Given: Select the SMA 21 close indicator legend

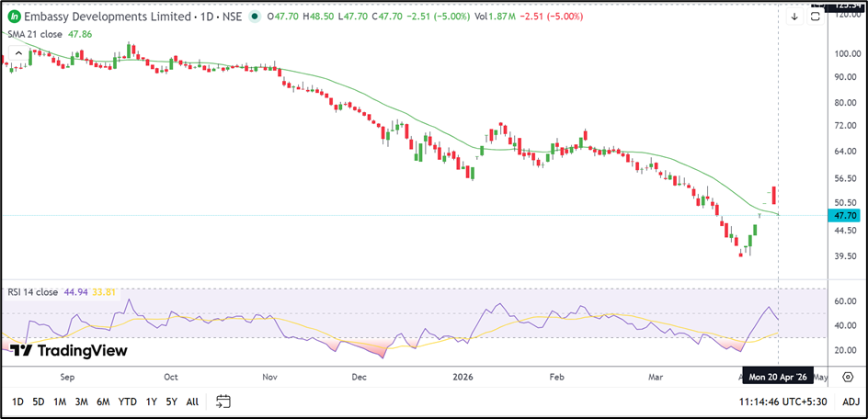Looking at the screenshot, I should pyautogui.click(x=36, y=33).
